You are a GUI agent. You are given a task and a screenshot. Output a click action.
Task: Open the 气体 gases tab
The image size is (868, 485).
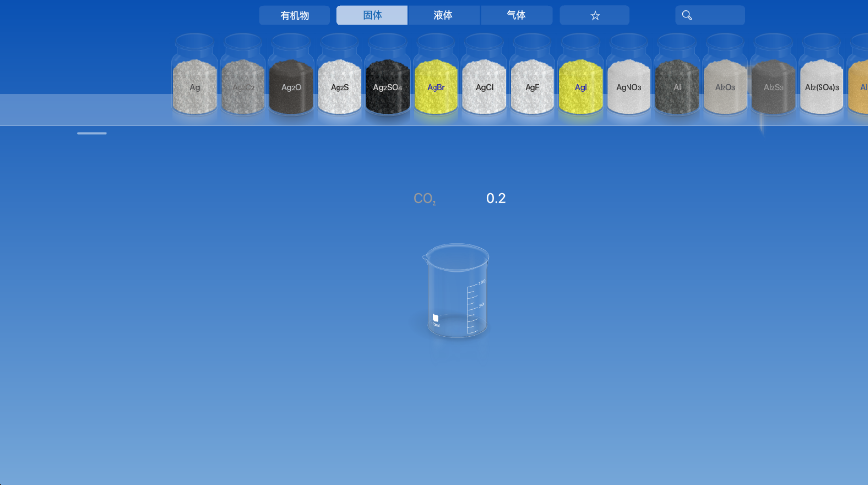pyautogui.click(x=516, y=15)
